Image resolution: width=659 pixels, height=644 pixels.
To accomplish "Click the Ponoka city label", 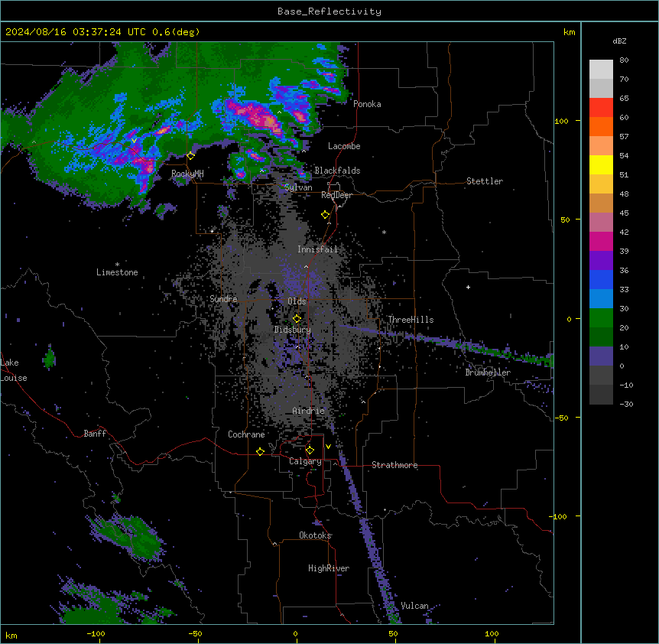I will point(367,104).
